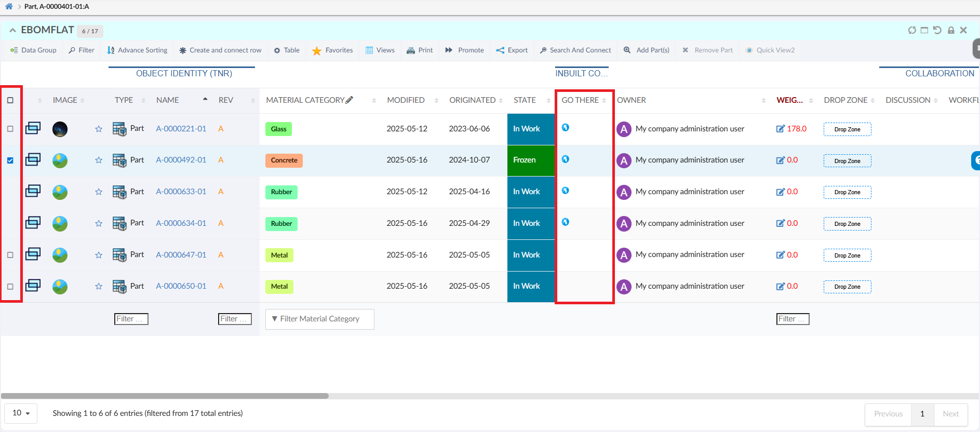Uncheck the A-0000492-01 row checkbox
980x432 pixels.
[10, 160]
